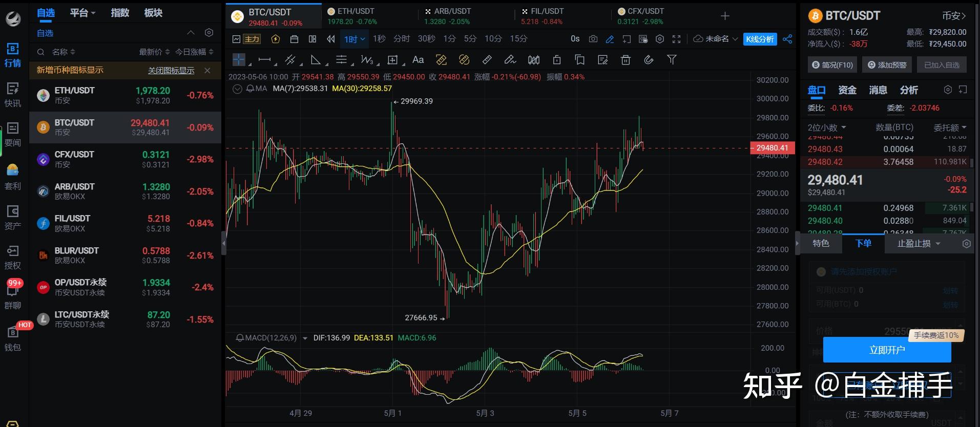Select the crosshair cursor drawing tool
This screenshot has height=427, width=980.
239,60
